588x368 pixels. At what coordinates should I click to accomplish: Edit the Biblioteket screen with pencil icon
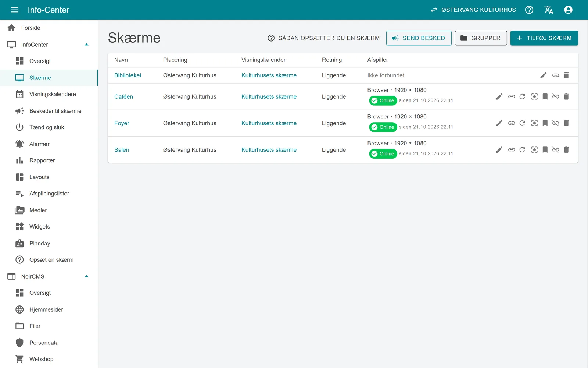click(x=543, y=75)
